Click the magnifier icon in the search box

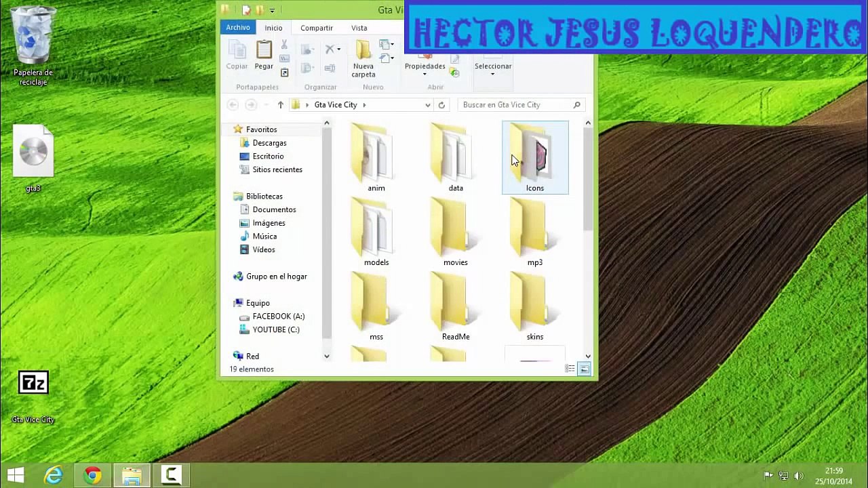(x=577, y=105)
